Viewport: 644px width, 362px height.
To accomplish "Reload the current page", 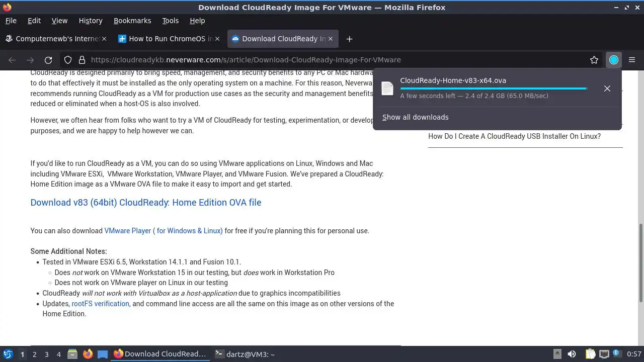I will (48, 60).
